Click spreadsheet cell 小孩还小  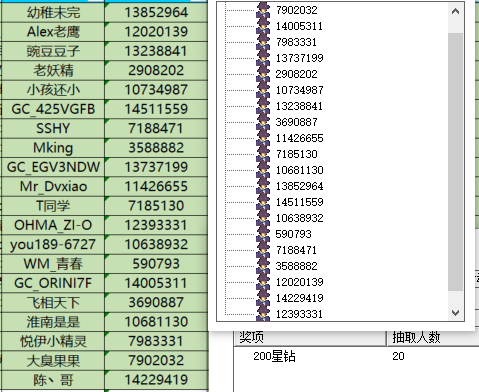(53, 90)
